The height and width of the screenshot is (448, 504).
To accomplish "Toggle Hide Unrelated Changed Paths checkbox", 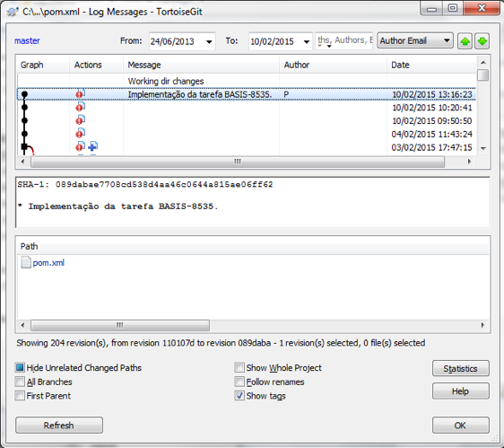I will coord(20,367).
